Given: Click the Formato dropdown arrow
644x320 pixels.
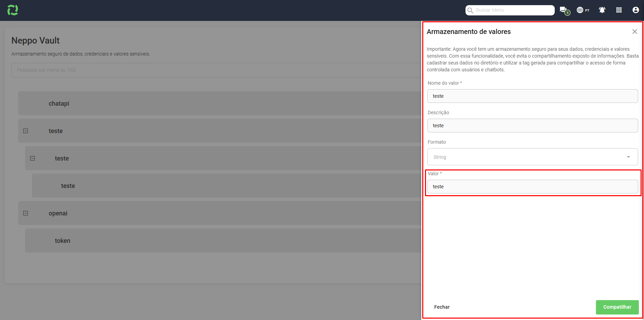Looking at the screenshot, I should click(629, 157).
